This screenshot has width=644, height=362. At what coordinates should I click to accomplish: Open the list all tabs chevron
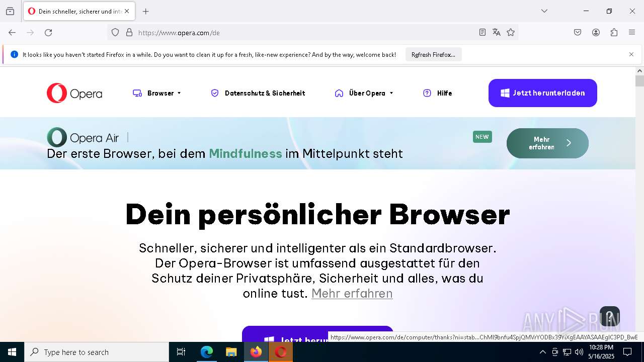544,11
